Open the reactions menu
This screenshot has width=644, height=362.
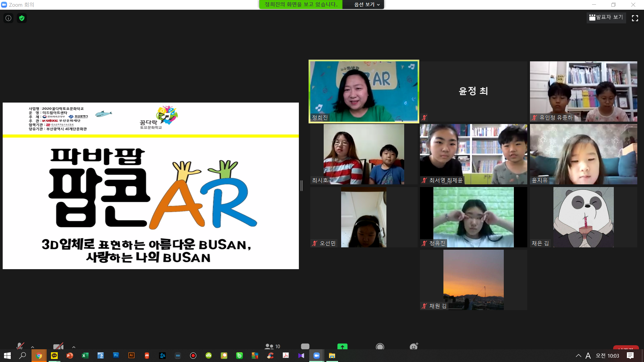tap(414, 346)
